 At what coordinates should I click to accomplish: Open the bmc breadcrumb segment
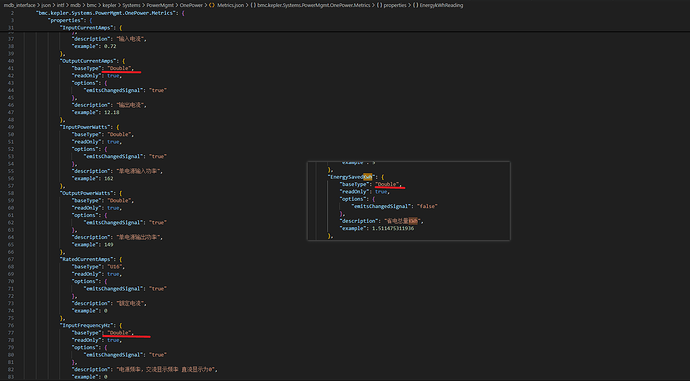92,5
